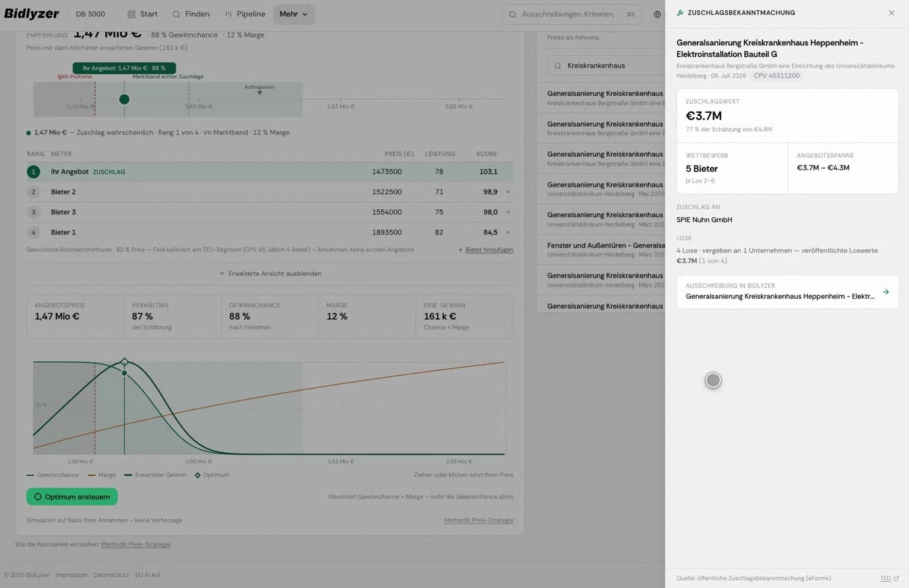Image resolution: width=909 pixels, height=588 pixels.
Task: Collapse Erweiterte Ansicht ausblenden
Action: pos(270,274)
